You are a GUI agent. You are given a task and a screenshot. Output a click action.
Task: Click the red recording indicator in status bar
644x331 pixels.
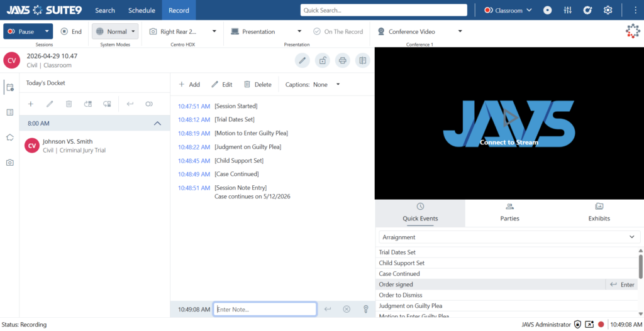601,325
